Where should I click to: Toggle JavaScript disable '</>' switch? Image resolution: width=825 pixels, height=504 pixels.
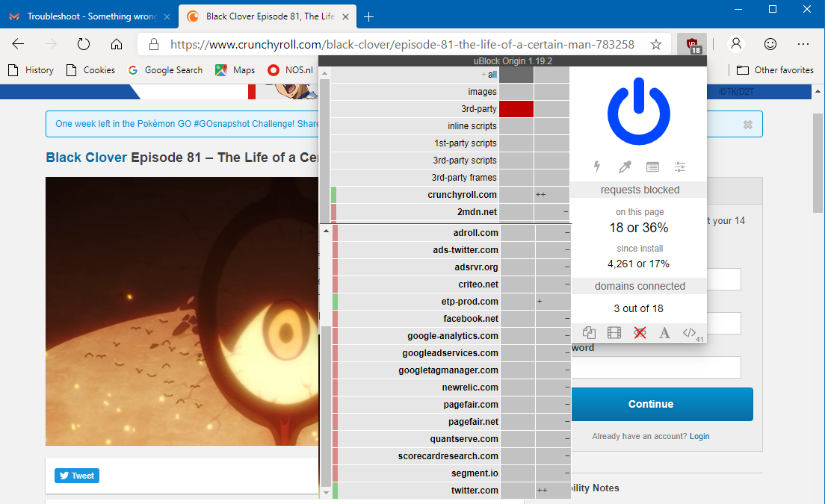[689, 333]
